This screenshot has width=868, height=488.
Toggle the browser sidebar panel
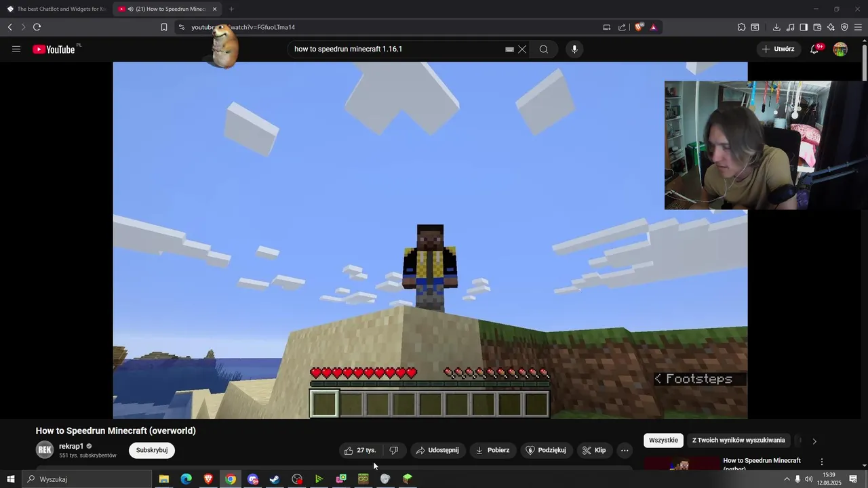(804, 27)
